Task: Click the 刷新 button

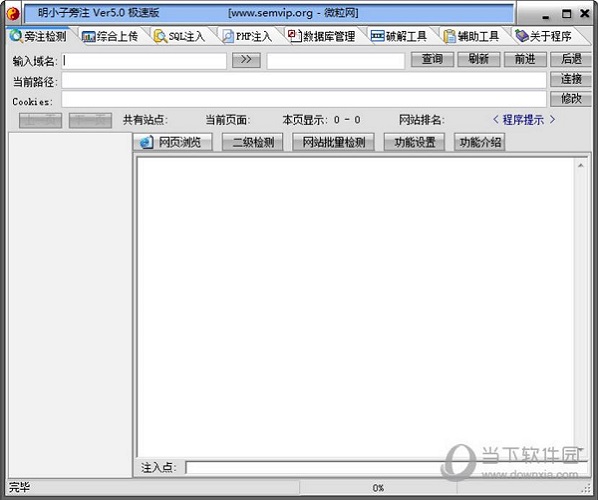Action: (479, 59)
